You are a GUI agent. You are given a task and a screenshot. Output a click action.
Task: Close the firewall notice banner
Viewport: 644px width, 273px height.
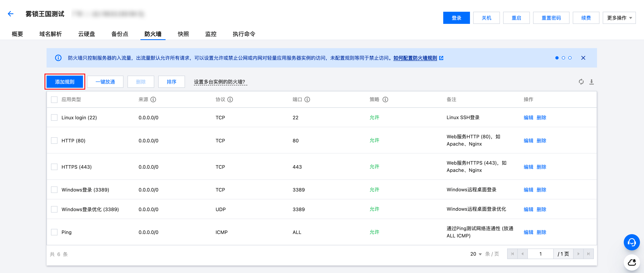583,58
